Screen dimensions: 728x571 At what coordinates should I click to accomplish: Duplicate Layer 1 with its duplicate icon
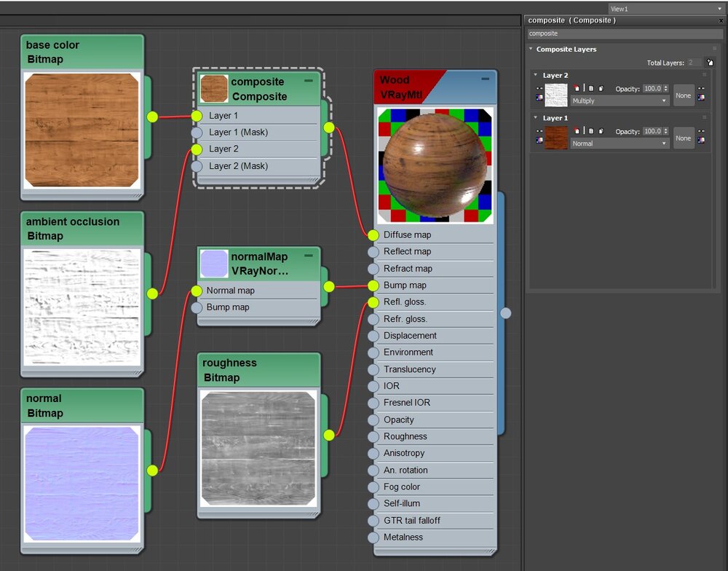pos(601,132)
